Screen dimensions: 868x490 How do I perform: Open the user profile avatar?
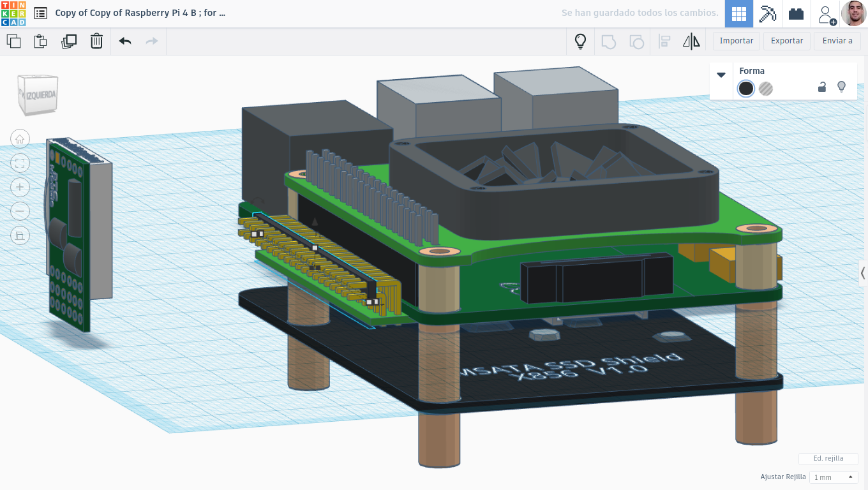coord(853,13)
